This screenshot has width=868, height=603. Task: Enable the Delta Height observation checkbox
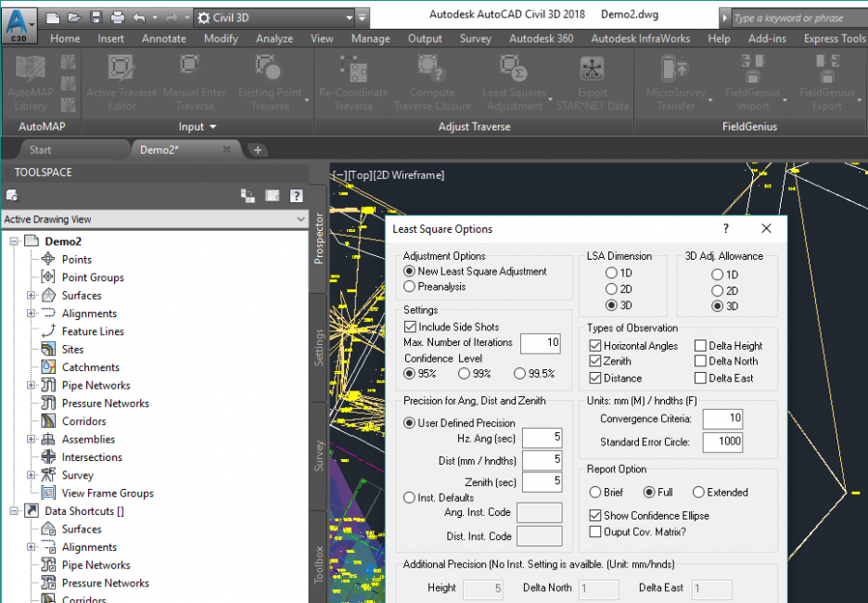click(x=700, y=346)
